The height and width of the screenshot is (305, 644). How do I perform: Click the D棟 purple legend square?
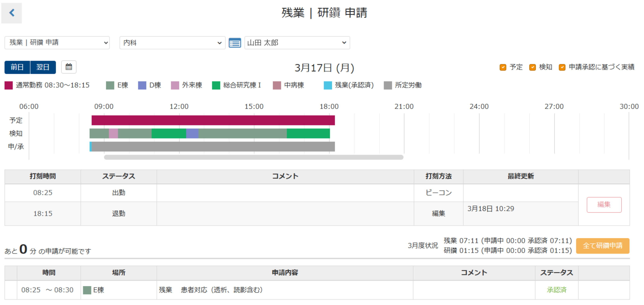tap(142, 85)
